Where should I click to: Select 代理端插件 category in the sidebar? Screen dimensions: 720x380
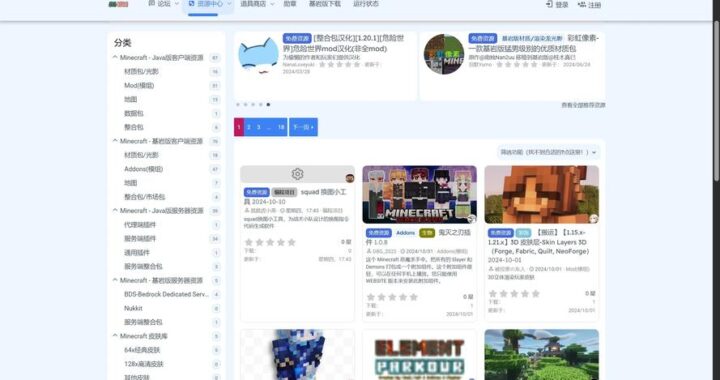point(140,225)
